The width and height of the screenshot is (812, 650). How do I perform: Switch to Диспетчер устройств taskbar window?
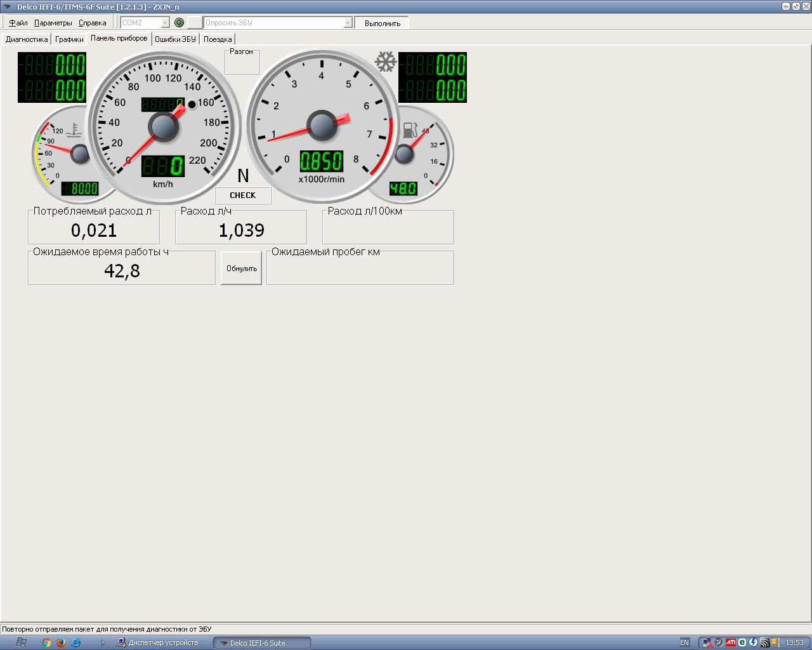click(x=159, y=642)
